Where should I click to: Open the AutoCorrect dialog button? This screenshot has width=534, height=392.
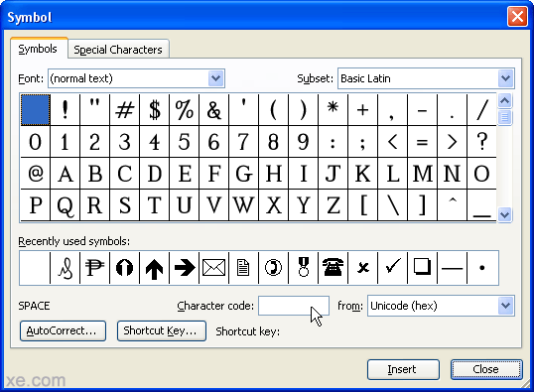point(63,330)
